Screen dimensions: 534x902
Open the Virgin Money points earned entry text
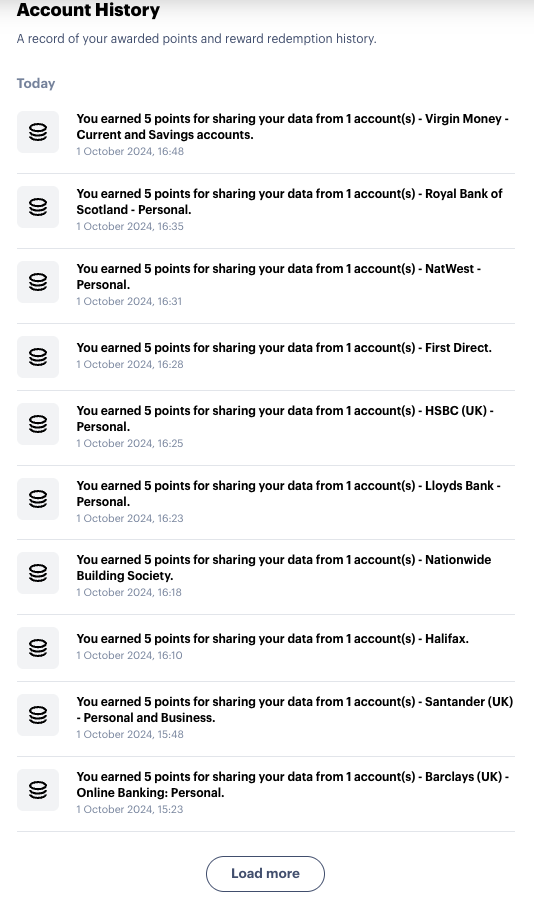292,127
